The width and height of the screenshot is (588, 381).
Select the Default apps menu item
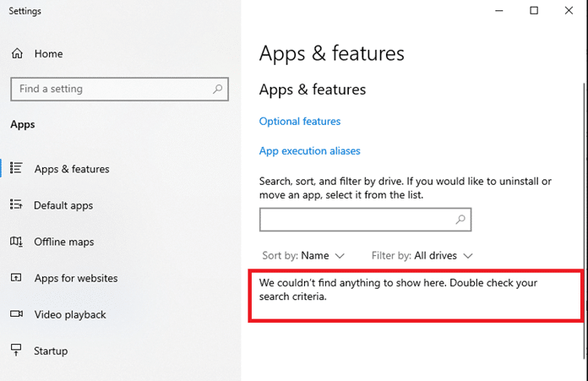[63, 205]
